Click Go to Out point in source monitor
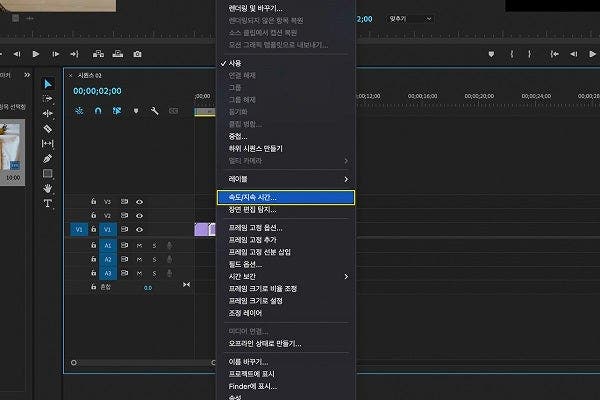The width and height of the screenshot is (600, 400). click(x=75, y=54)
